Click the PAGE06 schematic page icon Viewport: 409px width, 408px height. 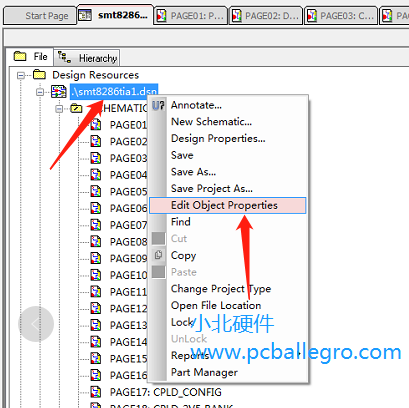tap(96, 208)
